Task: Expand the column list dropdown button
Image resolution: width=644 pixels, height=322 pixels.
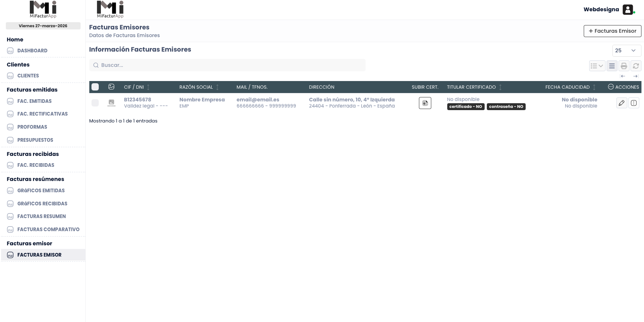Action: [597, 66]
